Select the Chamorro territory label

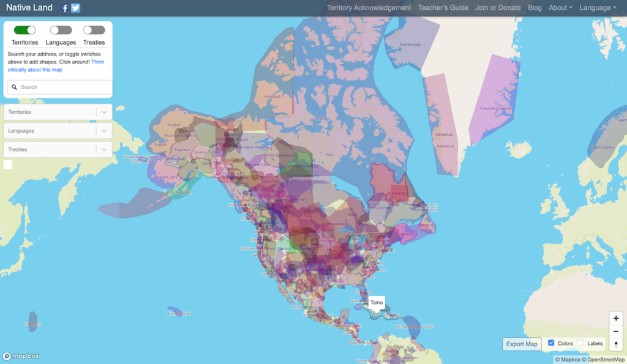[x=33, y=324]
